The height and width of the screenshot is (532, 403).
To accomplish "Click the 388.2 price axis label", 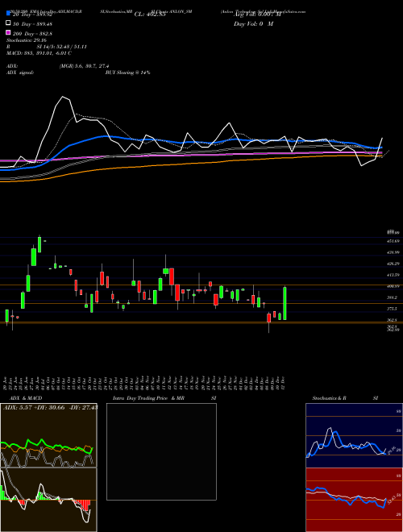I will pos(393,297).
